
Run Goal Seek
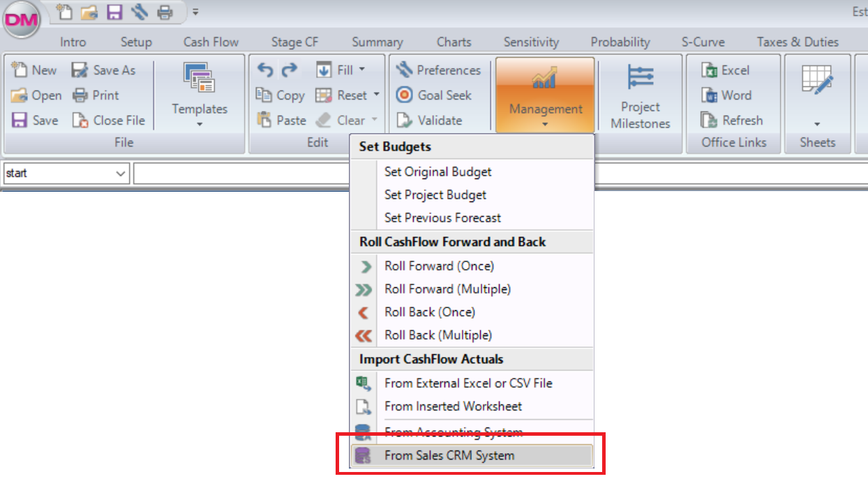437,95
